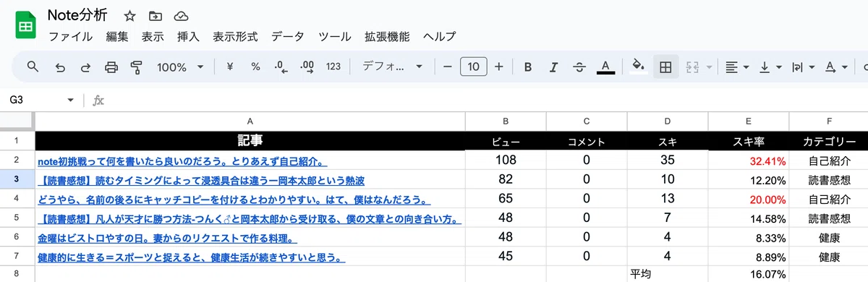Click the move to folder icon
The width and height of the screenshot is (868, 282).
coord(156,16)
